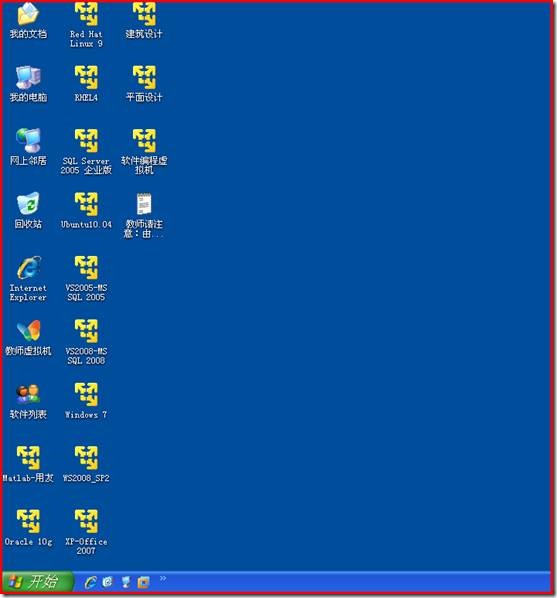
Task: Select the RHEL4 virtual machine icon
Action: [x=86, y=77]
